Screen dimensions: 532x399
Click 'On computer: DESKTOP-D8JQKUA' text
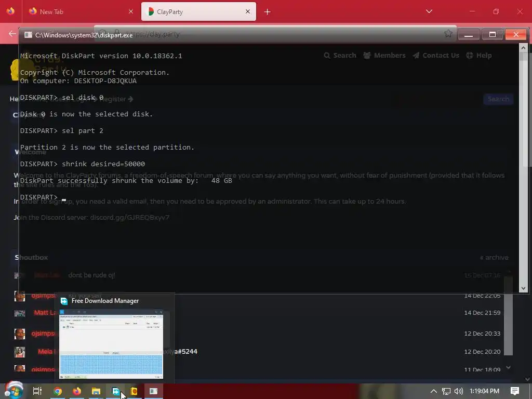click(x=78, y=81)
